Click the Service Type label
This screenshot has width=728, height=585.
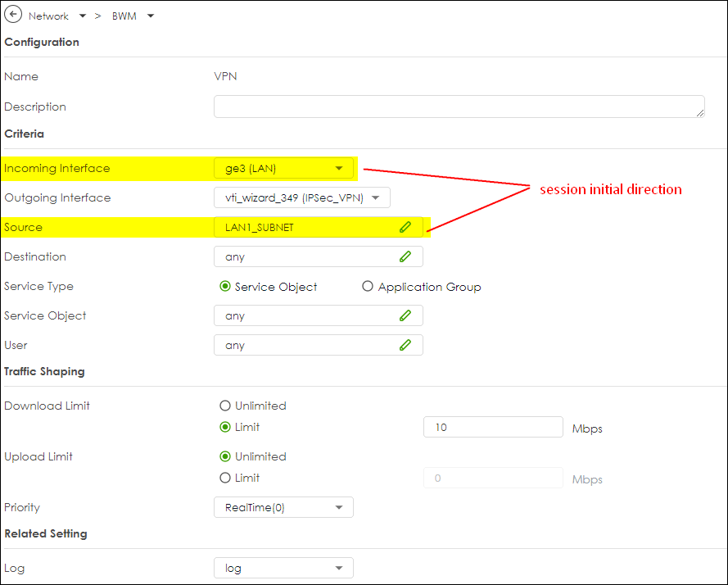(x=39, y=286)
